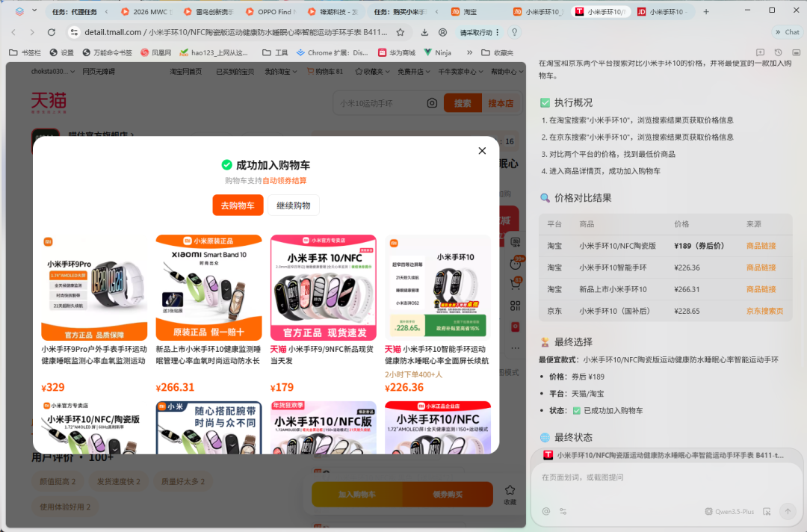Click the 小米手环10智能手环运动 product title
Image resolution: width=807 pixels, height=532 pixels.
point(437,354)
